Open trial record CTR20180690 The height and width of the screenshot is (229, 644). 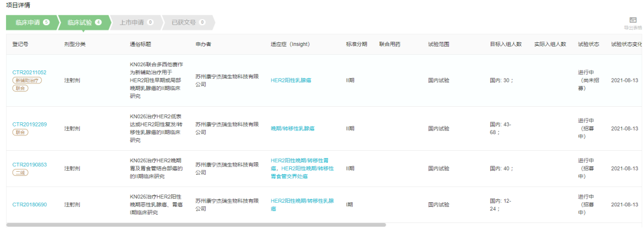29,205
